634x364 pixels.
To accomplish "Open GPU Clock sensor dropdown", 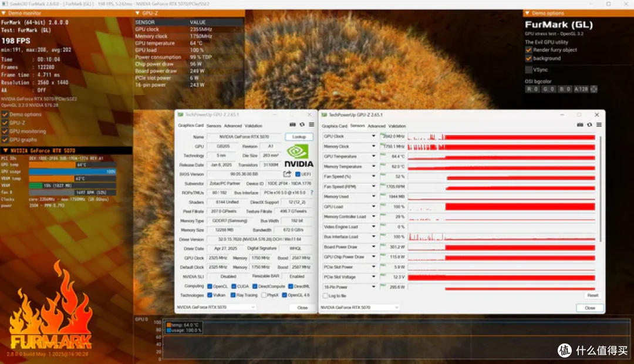I will click(373, 136).
